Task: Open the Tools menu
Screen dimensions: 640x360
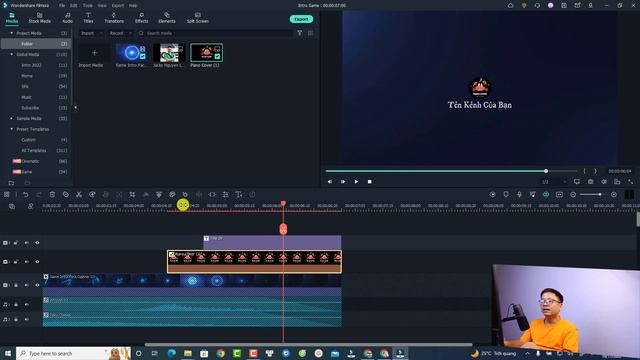Action: click(x=87, y=6)
